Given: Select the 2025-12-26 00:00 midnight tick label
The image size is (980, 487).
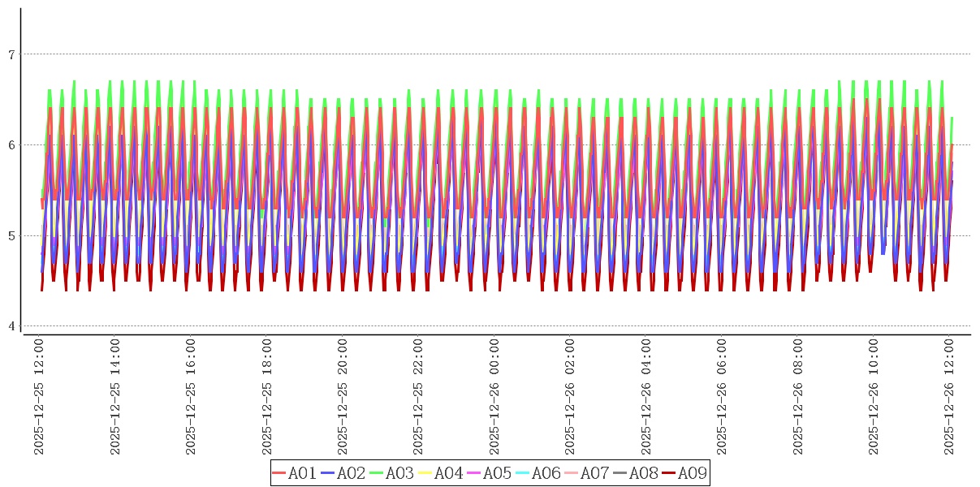Looking at the screenshot, I should pyautogui.click(x=494, y=397).
